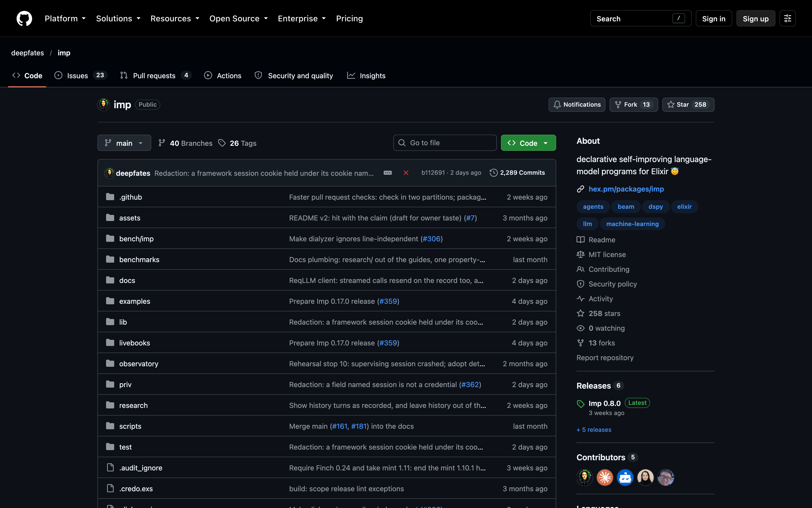Switch to the Actions tab
Viewport: 812px width, 508px height.
[x=223, y=76]
